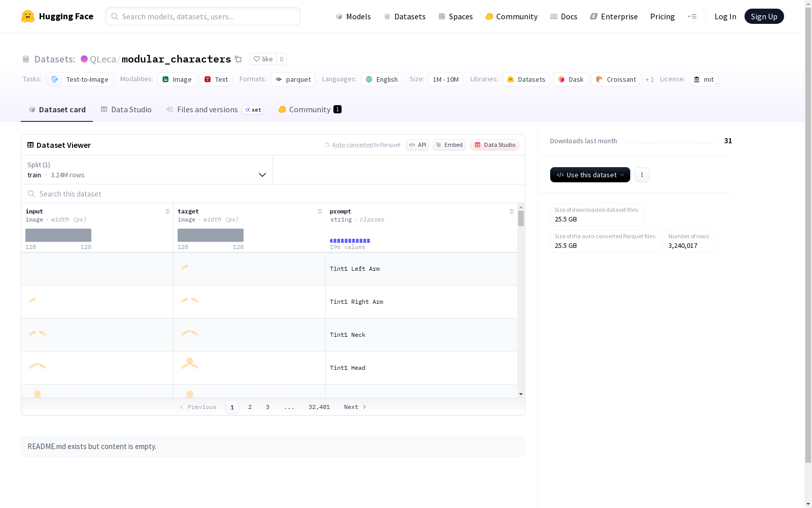The width and height of the screenshot is (812, 508).
Task: Click the heart like button
Action: 263,59
